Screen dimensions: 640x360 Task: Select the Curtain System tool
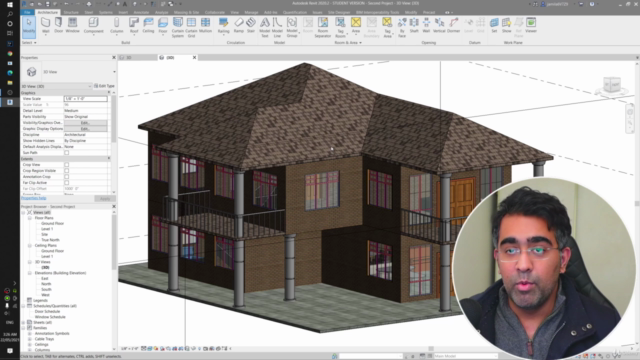tap(178, 27)
